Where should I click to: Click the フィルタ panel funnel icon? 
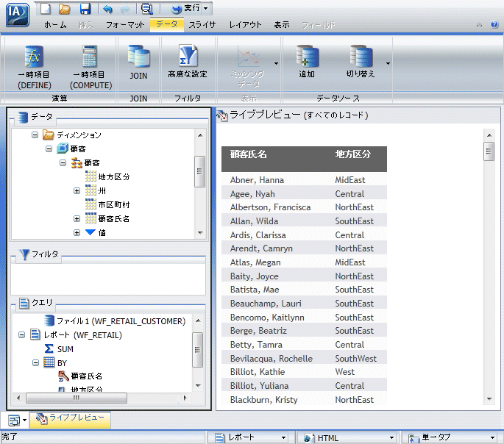coord(24,254)
